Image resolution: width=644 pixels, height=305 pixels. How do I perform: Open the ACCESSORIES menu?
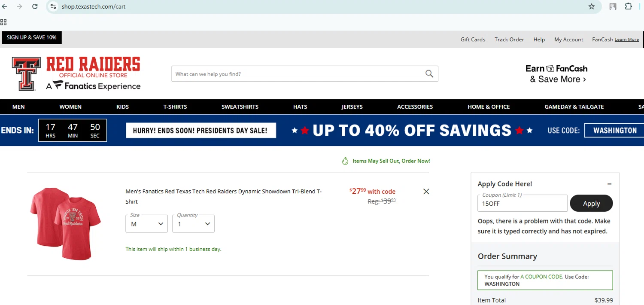point(415,107)
